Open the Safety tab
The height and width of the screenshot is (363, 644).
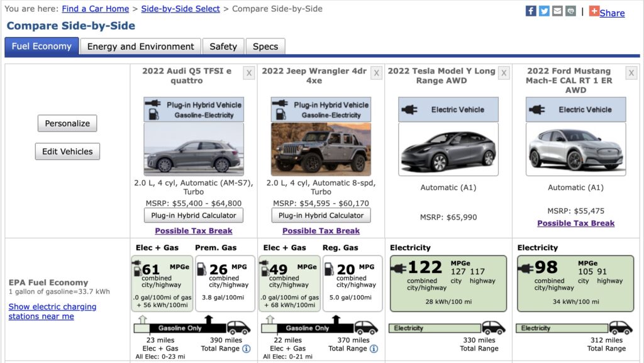tap(223, 47)
